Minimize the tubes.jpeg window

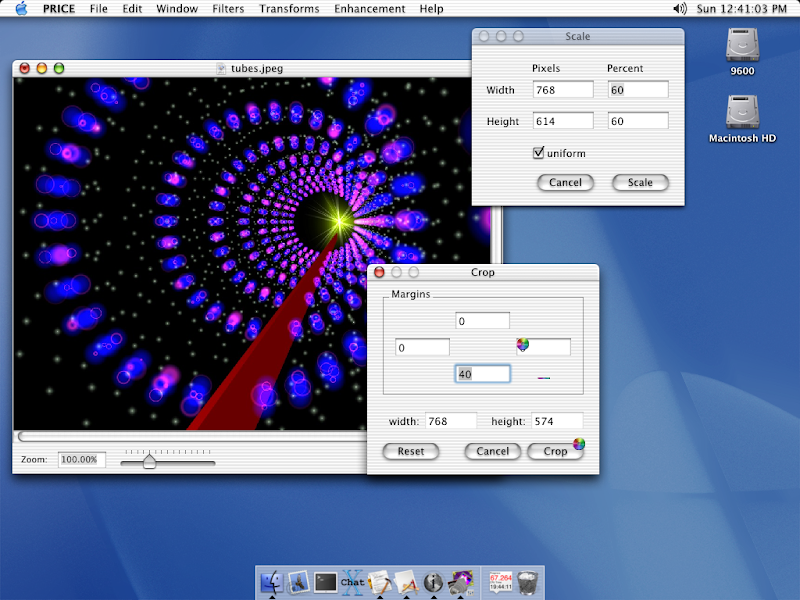pyautogui.click(x=42, y=68)
